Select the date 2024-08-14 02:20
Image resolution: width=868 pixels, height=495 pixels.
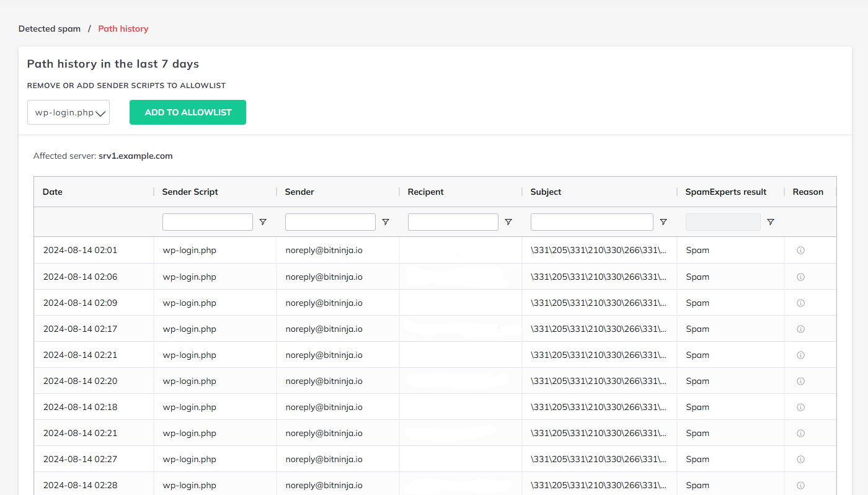tap(80, 381)
